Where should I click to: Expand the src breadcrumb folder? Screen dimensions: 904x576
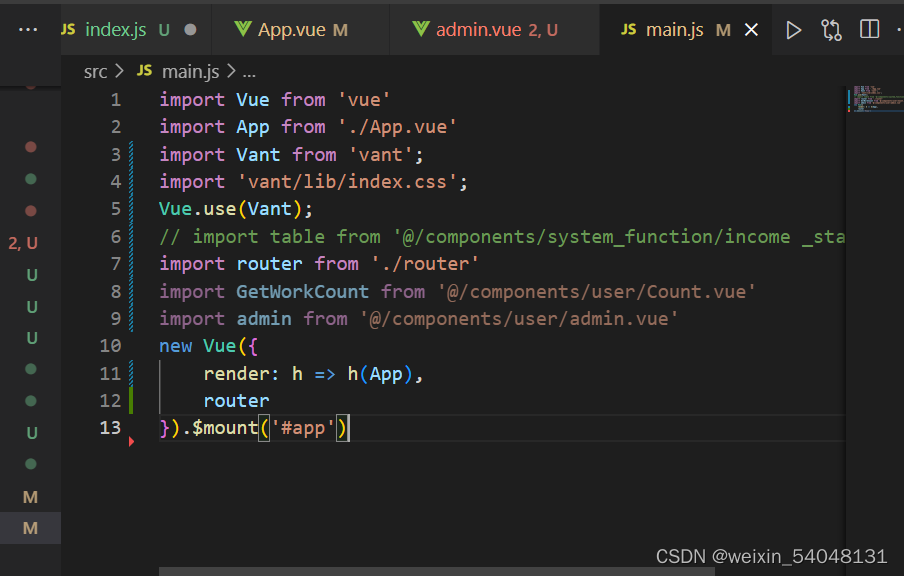[x=96, y=71]
